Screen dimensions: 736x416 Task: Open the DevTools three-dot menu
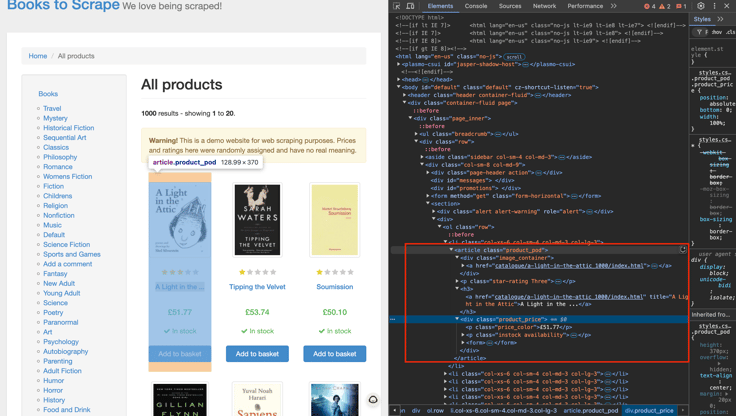coord(714,6)
